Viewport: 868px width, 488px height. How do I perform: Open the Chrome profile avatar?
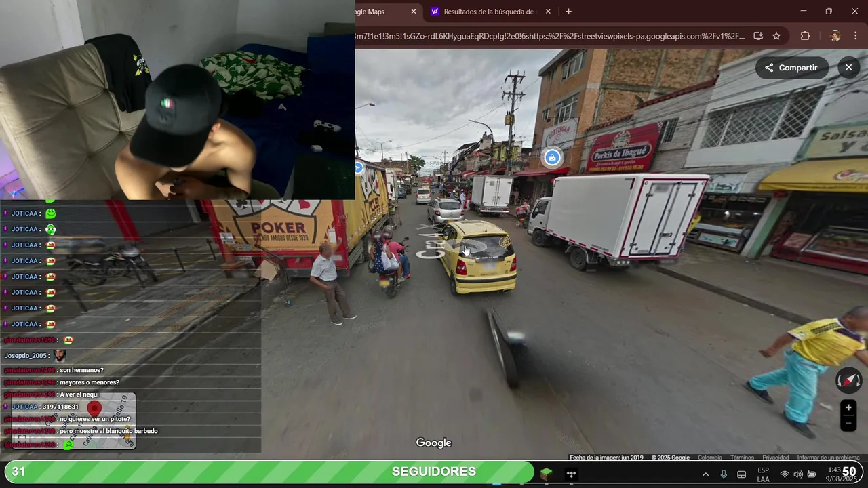pos(835,36)
